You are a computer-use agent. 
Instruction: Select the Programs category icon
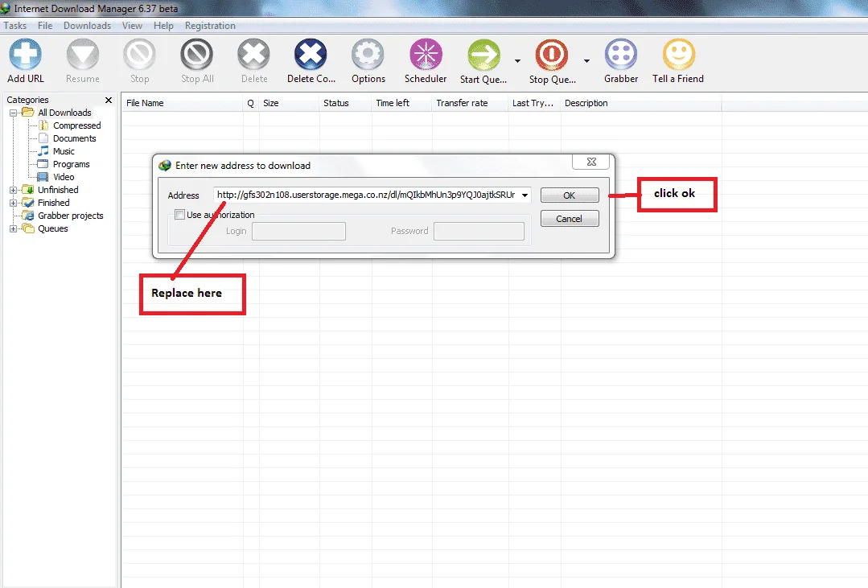tap(43, 164)
